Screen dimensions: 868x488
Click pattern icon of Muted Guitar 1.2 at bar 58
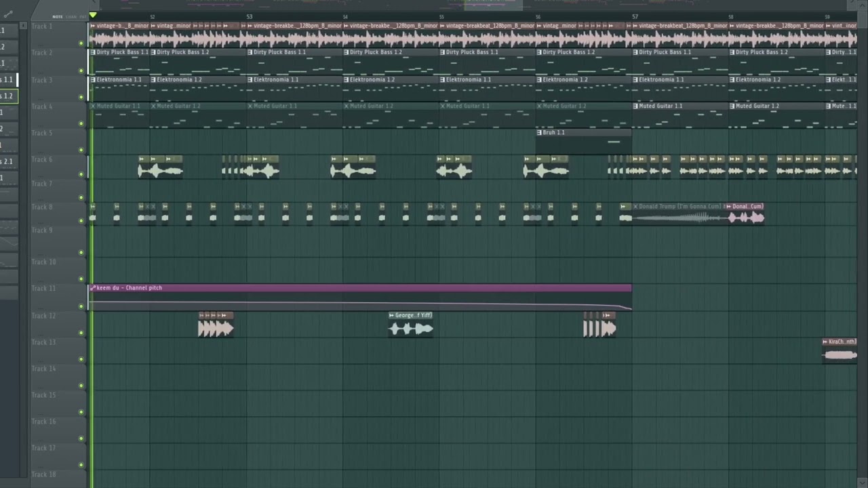tap(732, 106)
